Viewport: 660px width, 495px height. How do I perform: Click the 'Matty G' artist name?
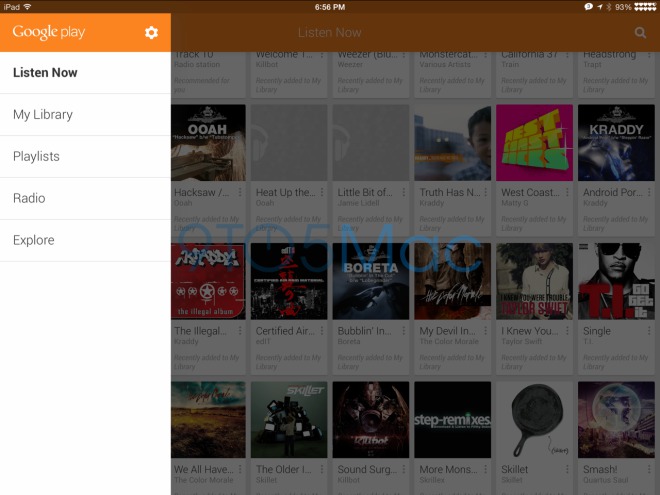(515, 203)
